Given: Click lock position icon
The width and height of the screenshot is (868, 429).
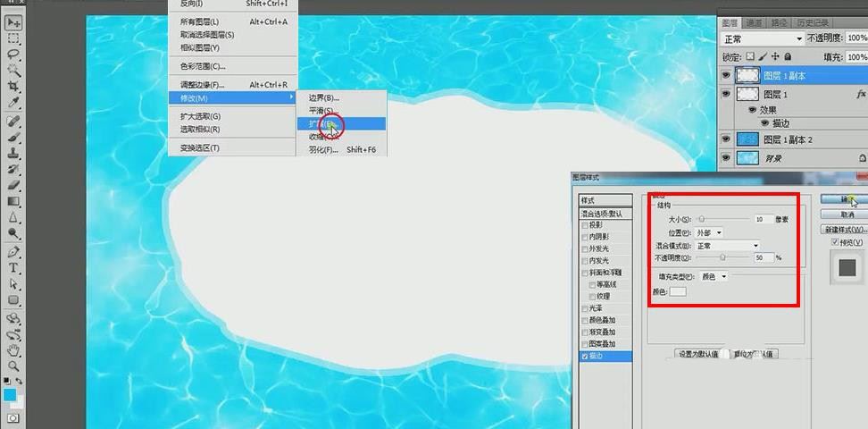Looking at the screenshot, I should click(775, 56).
